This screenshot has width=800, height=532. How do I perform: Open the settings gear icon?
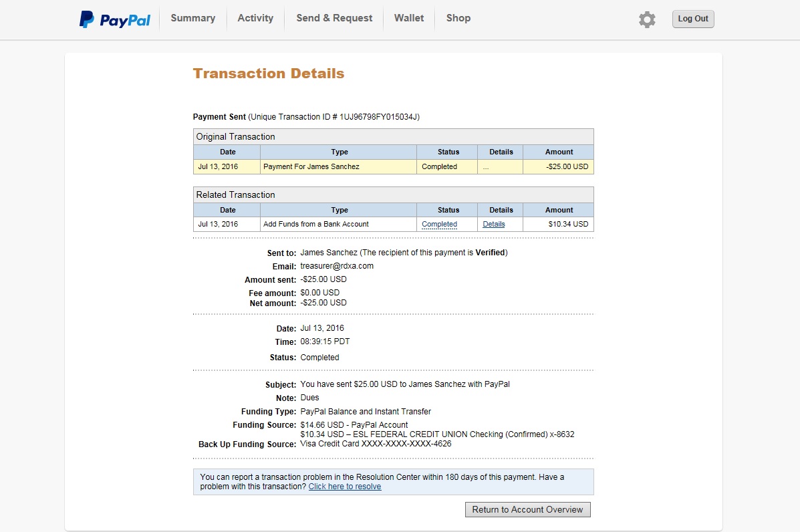pyautogui.click(x=647, y=19)
